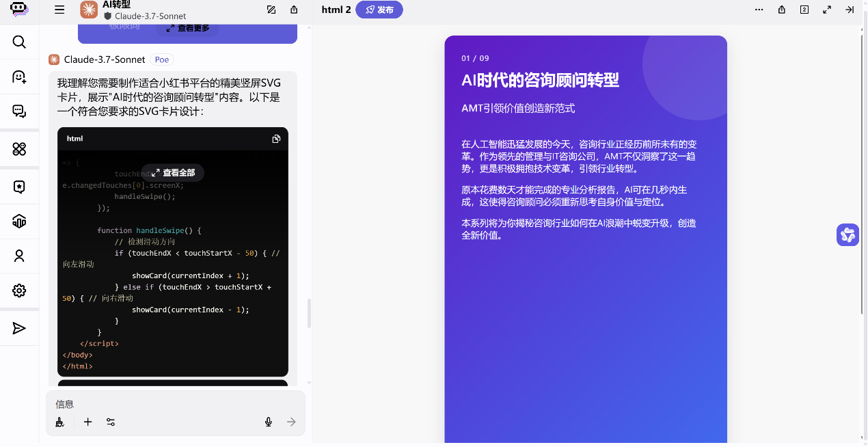868x447 pixels.
Task: Clear context with the broom icon
Action: [60, 422]
